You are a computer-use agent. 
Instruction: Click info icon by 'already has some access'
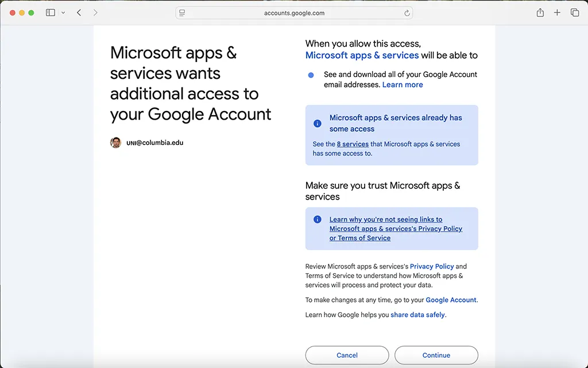317,123
